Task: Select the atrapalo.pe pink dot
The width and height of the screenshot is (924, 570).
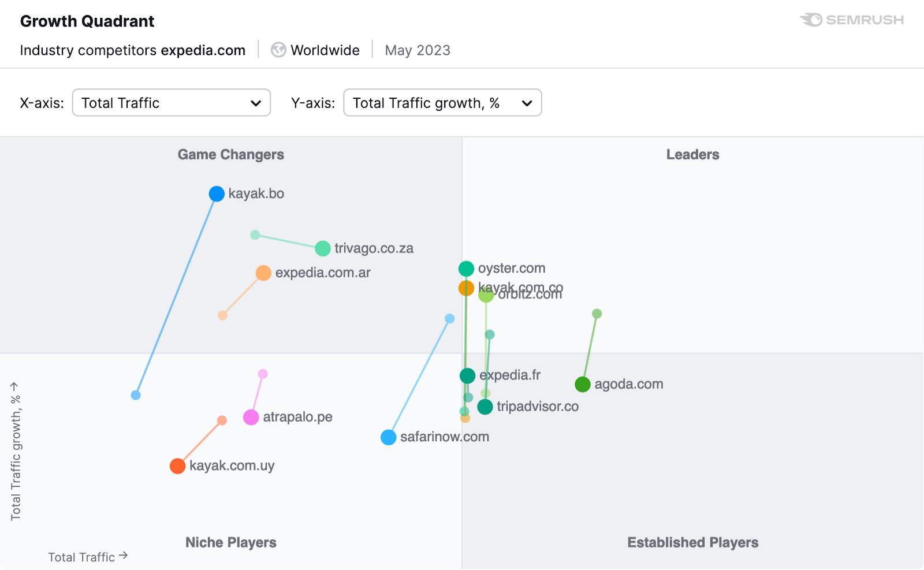Action: (x=251, y=417)
